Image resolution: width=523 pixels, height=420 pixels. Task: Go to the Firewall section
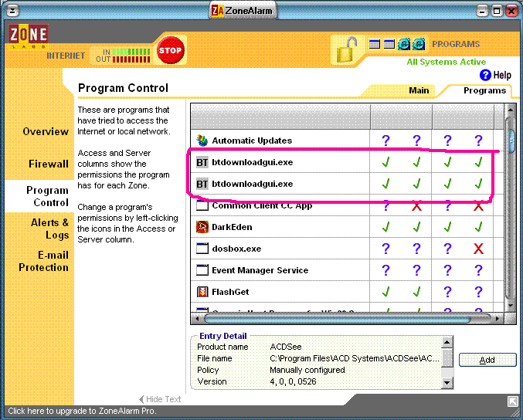(49, 164)
